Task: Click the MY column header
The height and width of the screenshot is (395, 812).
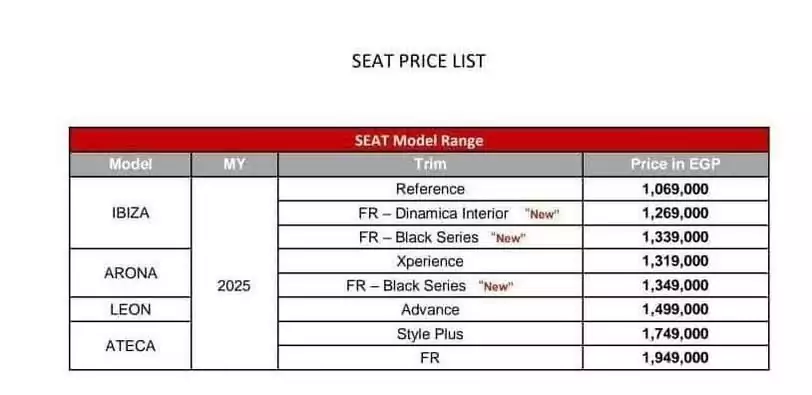Action: pyautogui.click(x=234, y=165)
